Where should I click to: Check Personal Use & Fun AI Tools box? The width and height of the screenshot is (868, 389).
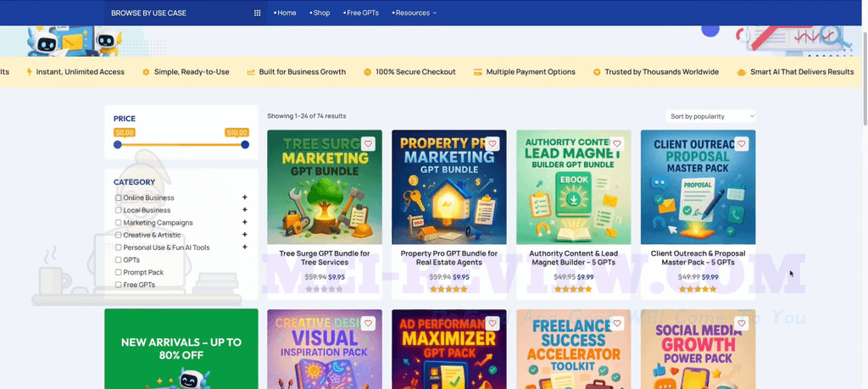(x=118, y=247)
